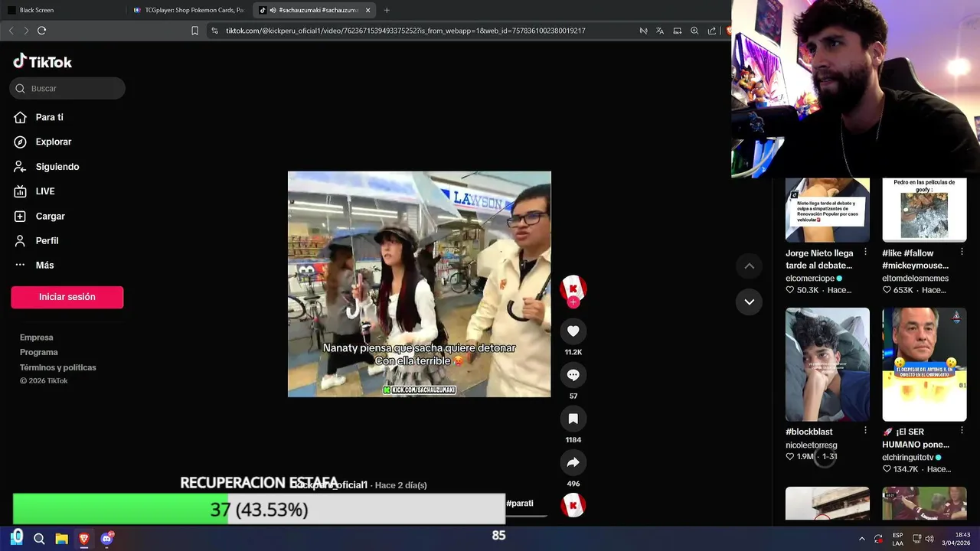Image resolution: width=980 pixels, height=551 pixels.
Task: Click the tiktok.com address bar
Action: [x=406, y=31]
